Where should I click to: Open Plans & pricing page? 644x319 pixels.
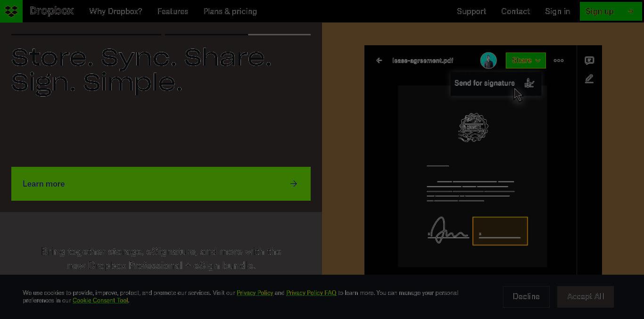tap(230, 11)
